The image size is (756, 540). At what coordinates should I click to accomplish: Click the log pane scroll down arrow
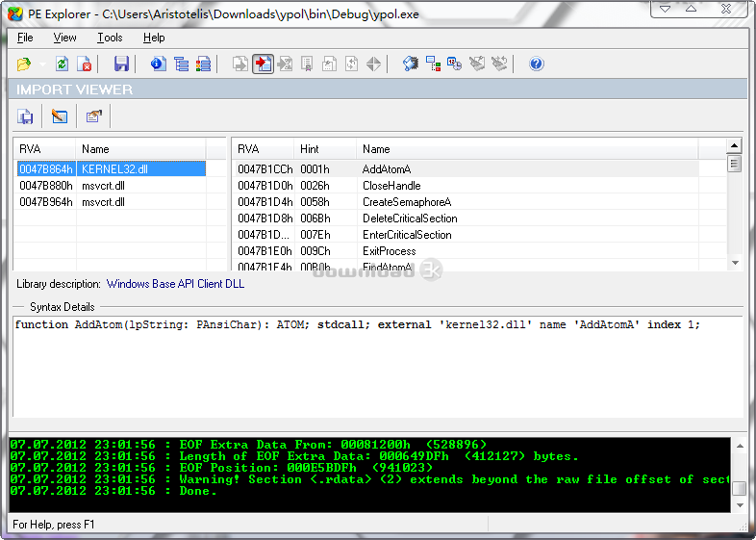click(x=740, y=505)
